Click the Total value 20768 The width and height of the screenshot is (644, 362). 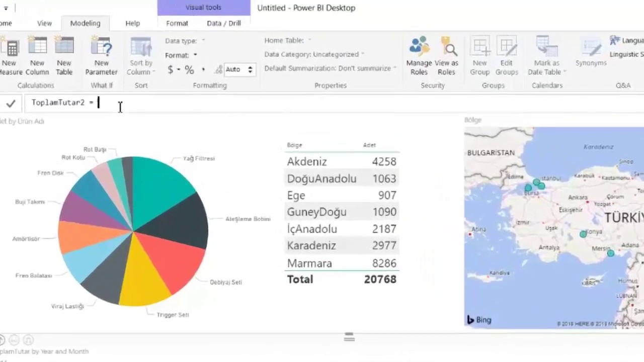tap(380, 279)
